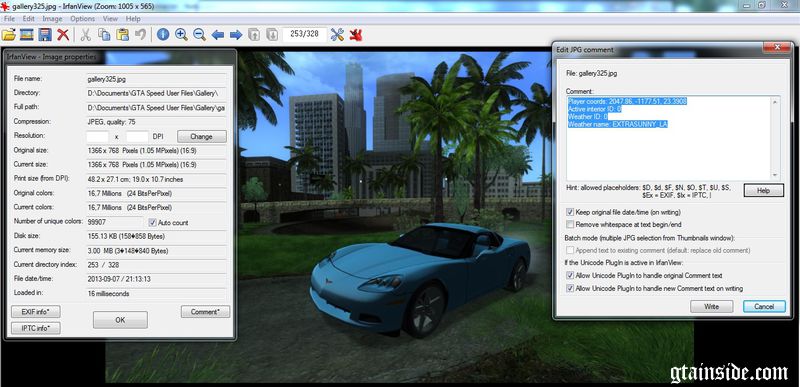Toggle the Auto count checkbox
800x387 pixels.
click(x=152, y=222)
